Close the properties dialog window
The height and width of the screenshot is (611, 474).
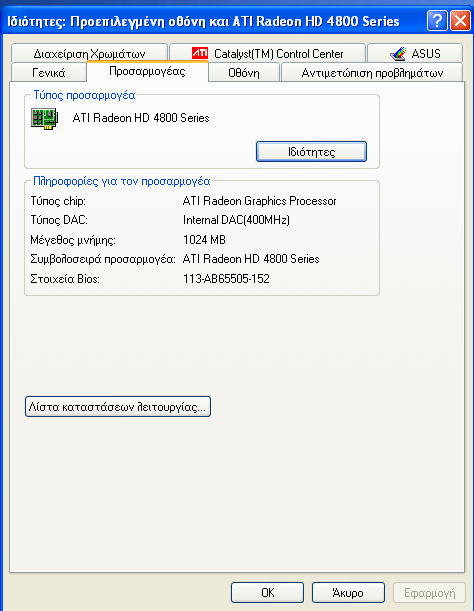click(x=460, y=20)
